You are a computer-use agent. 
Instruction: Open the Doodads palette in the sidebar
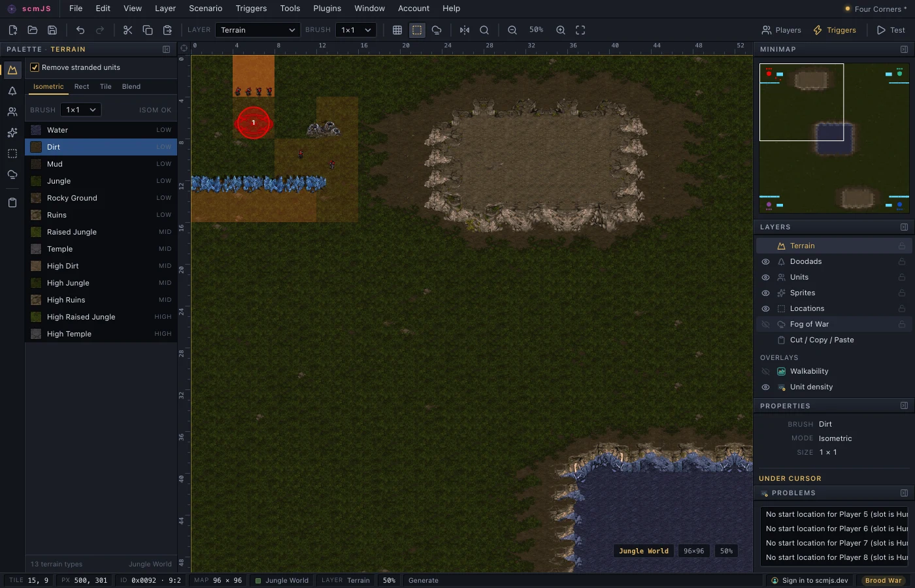pyautogui.click(x=12, y=91)
